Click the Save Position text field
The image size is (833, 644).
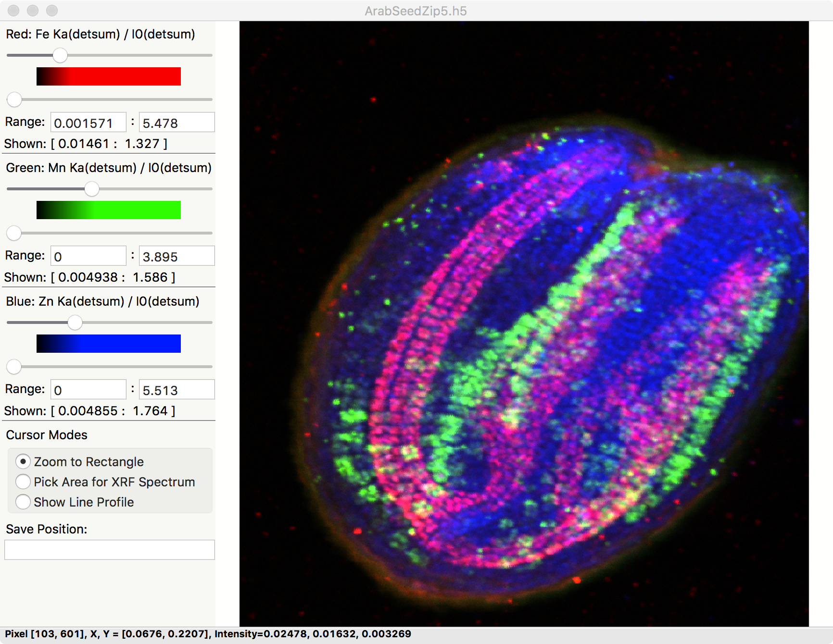pyautogui.click(x=110, y=550)
